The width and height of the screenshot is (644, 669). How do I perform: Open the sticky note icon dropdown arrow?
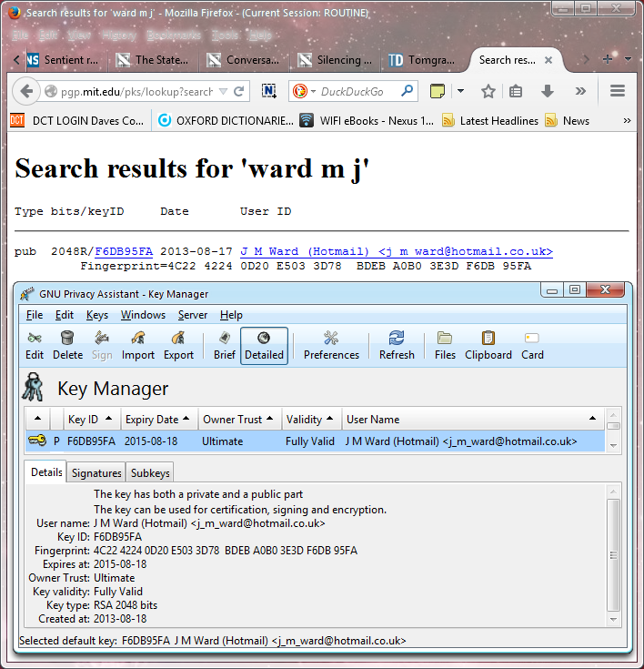(460, 91)
